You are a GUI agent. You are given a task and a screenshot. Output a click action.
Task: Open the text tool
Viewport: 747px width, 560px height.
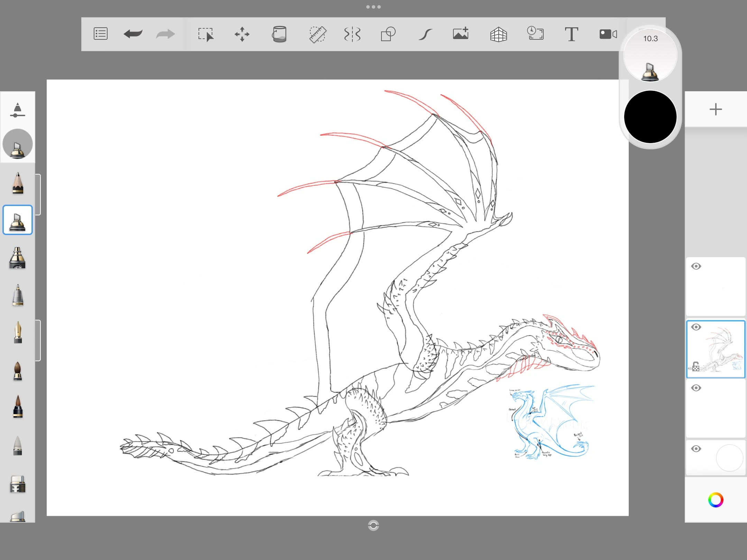571,34
